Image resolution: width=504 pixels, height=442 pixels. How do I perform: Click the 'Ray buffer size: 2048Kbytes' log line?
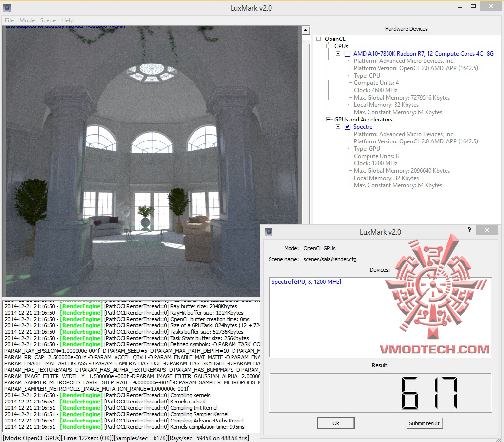pyautogui.click(x=121, y=306)
